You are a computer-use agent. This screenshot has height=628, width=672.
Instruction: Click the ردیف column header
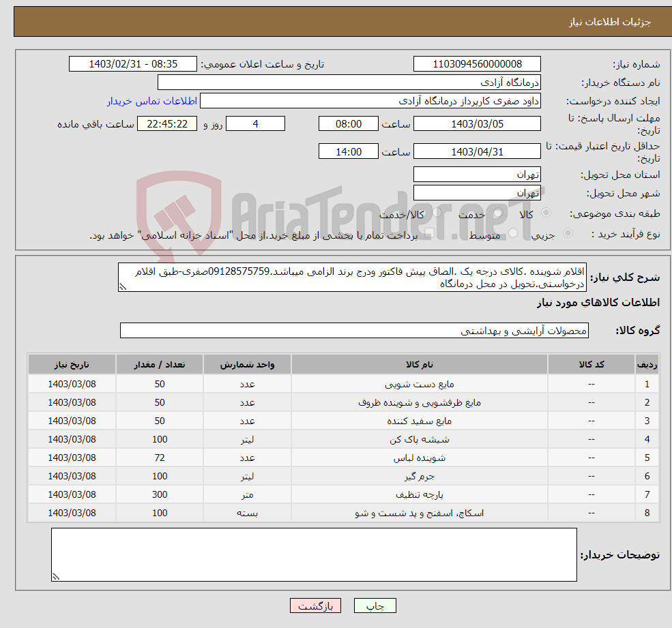(647, 365)
